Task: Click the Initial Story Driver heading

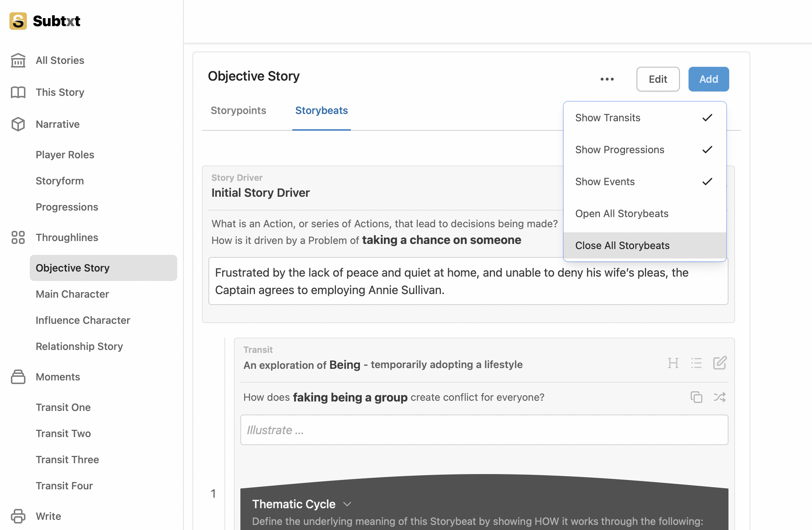Action: point(260,193)
